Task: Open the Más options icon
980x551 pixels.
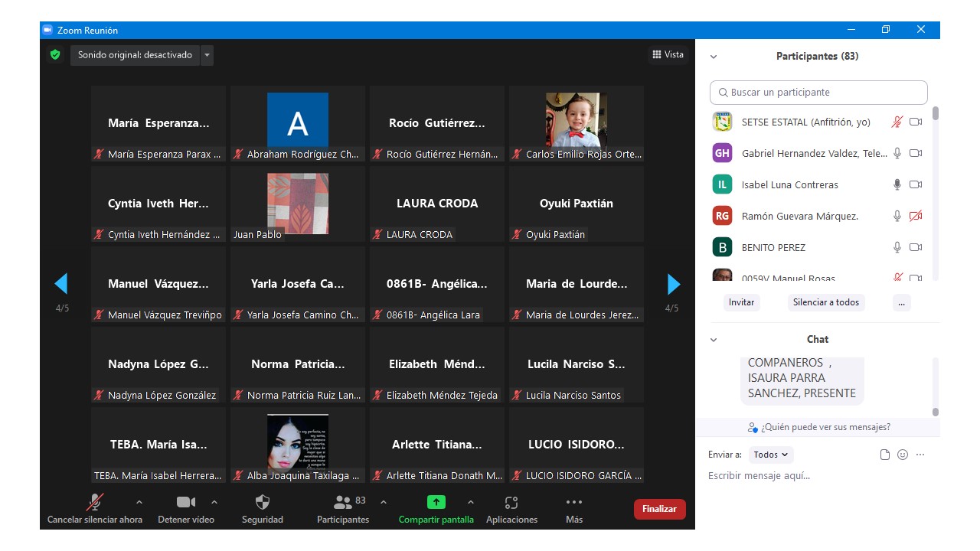Action: point(573,503)
